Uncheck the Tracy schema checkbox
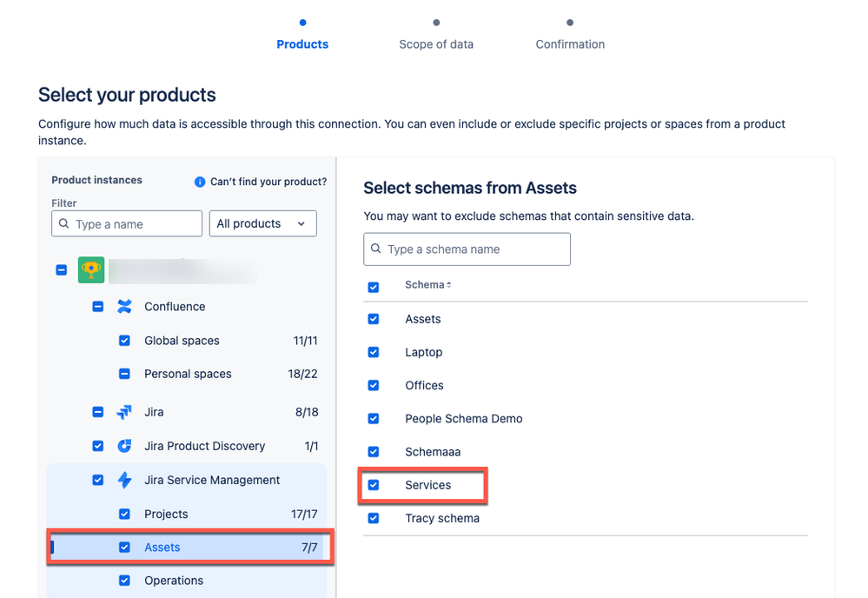The width and height of the screenshot is (868, 598). (x=374, y=518)
